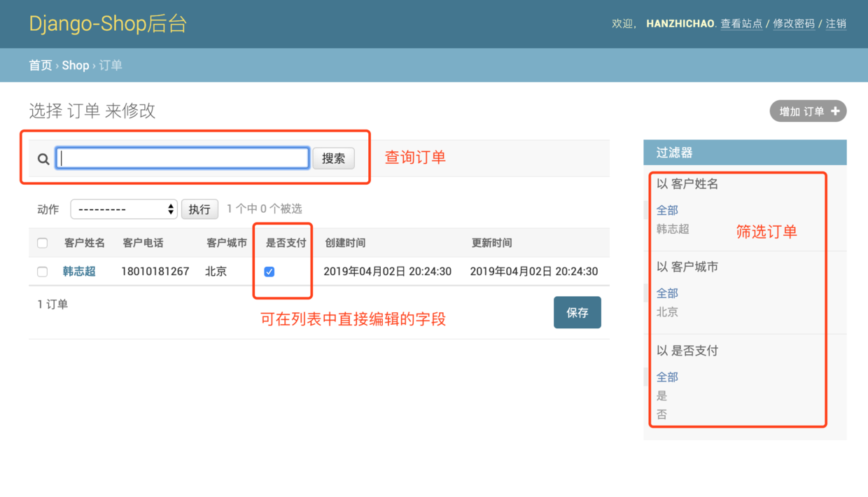Sort by 客户电话 column header

click(143, 243)
